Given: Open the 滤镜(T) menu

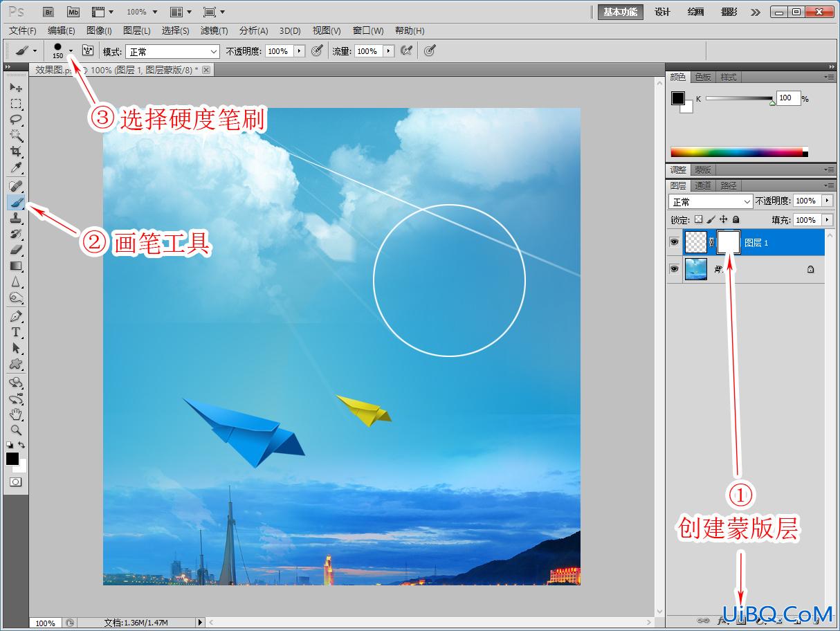Looking at the screenshot, I should [214, 30].
